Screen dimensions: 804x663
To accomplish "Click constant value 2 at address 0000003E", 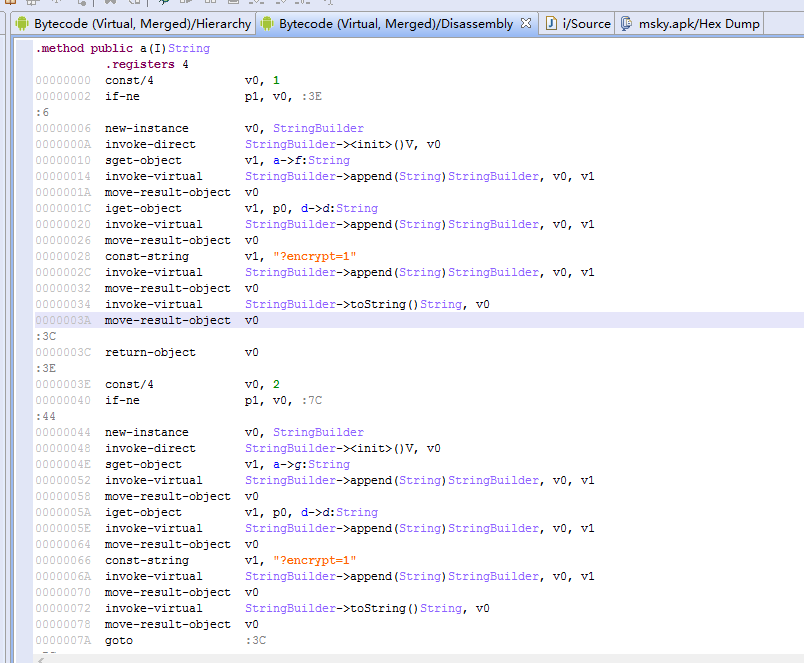I will (x=276, y=384).
